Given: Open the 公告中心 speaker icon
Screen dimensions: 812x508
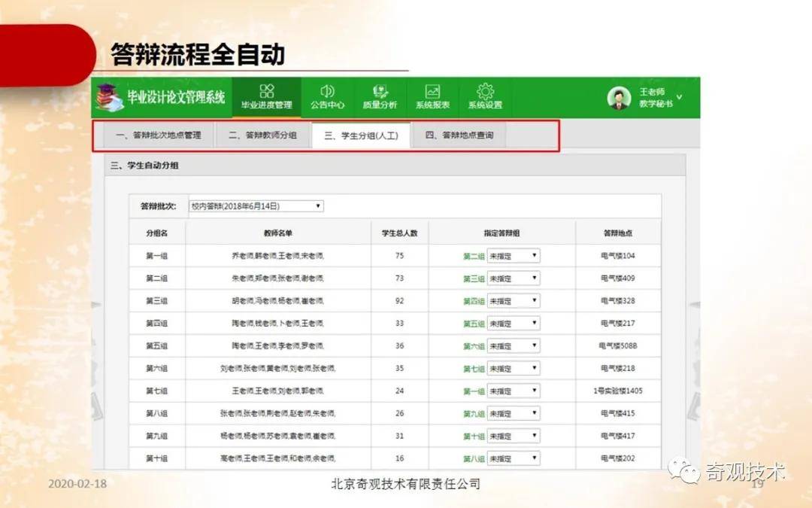Looking at the screenshot, I should tap(327, 92).
